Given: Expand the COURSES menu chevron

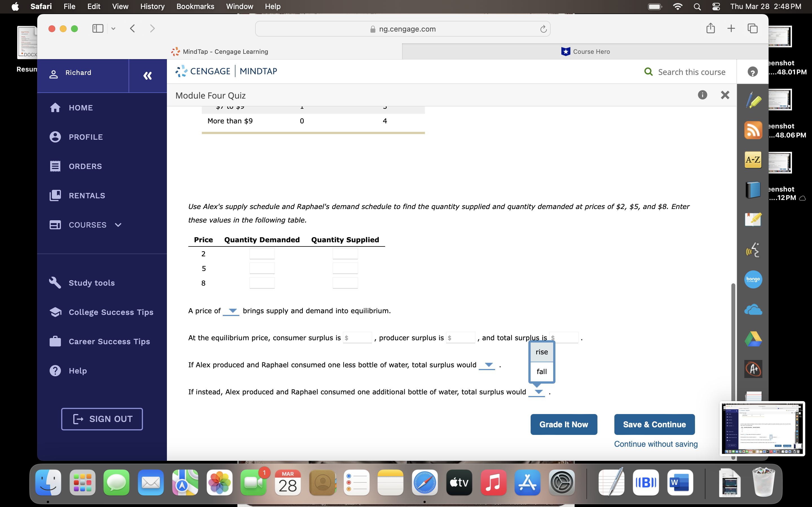Looking at the screenshot, I should [x=118, y=225].
